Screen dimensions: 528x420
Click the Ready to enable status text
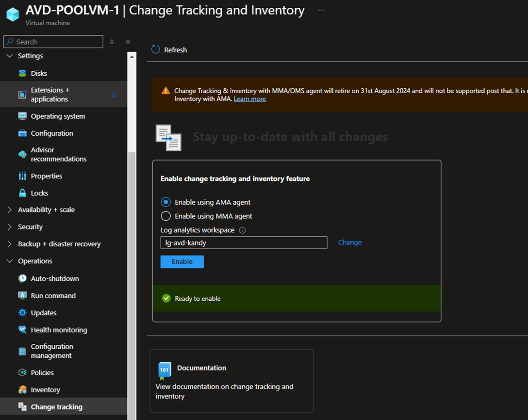click(198, 298)
